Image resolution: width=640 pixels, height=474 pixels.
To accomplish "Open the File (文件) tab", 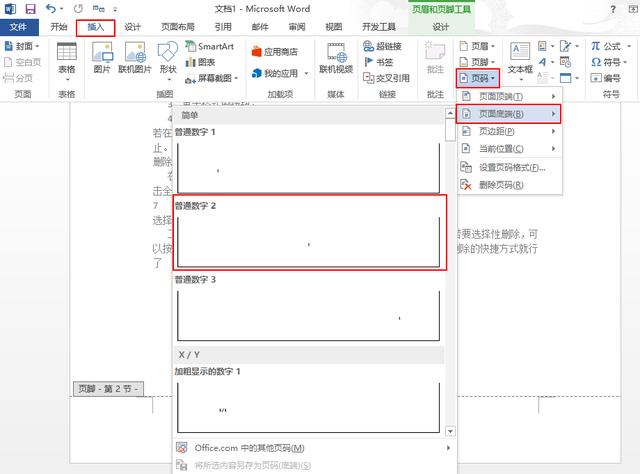I will pyautogui.click(x=19, y=27).
